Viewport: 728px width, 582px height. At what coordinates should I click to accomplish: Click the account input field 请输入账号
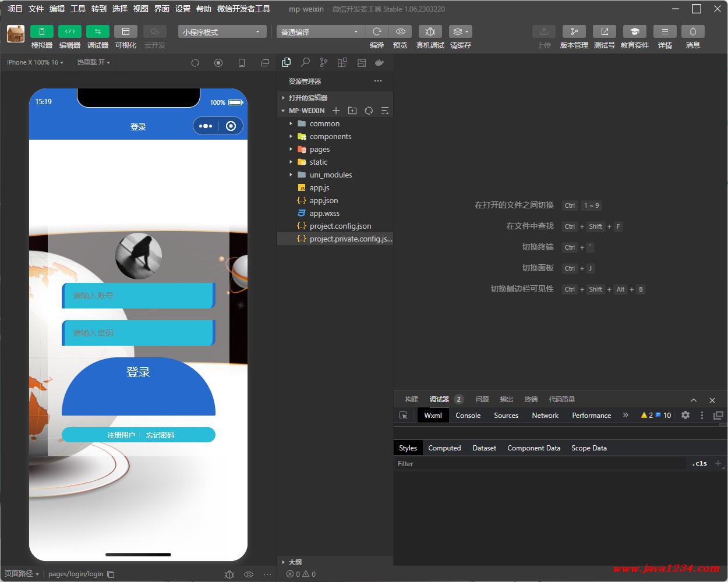[139, 296]
